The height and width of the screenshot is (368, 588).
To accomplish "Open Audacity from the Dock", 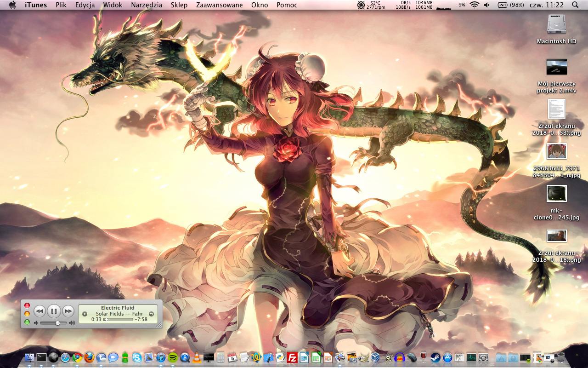I will [400, 357].
